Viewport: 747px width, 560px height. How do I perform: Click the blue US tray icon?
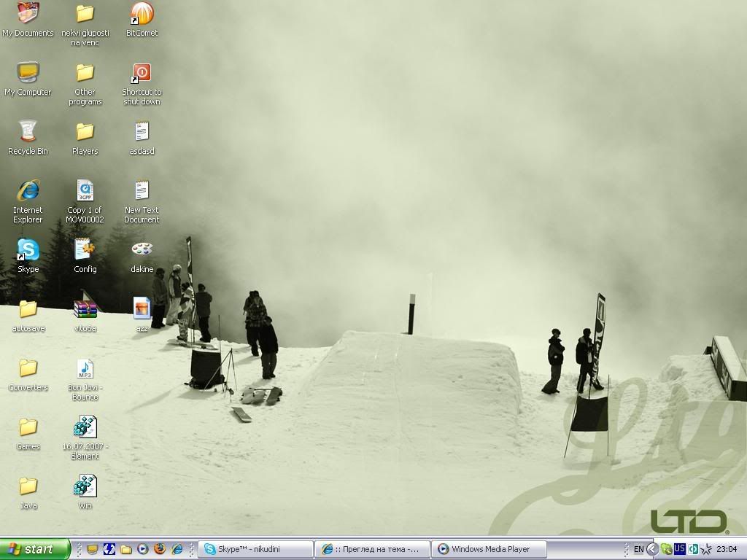pos(679,549)
